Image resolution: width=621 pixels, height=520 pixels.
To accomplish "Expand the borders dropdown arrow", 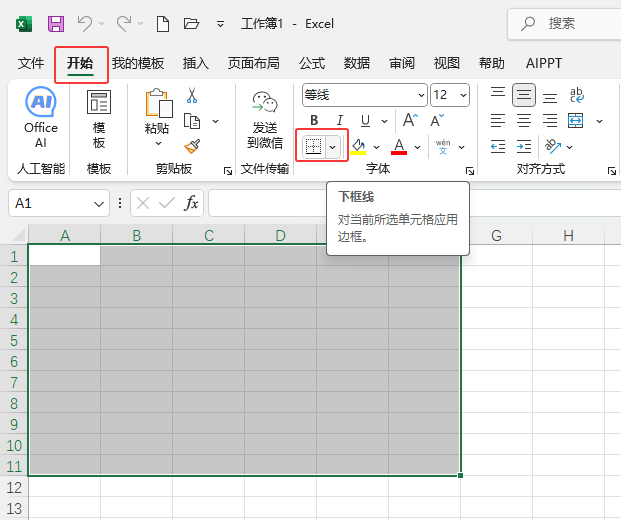I will coord(333,147).
